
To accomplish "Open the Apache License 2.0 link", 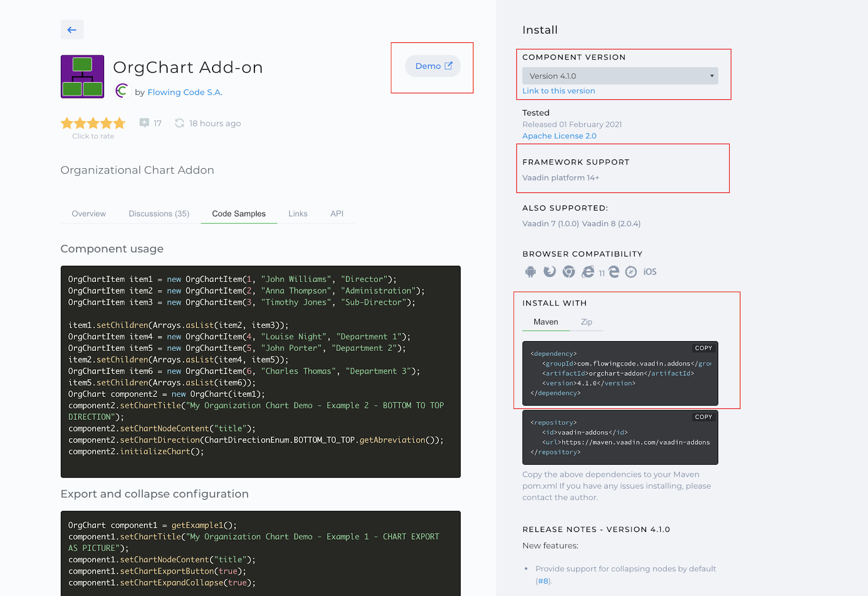I will 559,136.
